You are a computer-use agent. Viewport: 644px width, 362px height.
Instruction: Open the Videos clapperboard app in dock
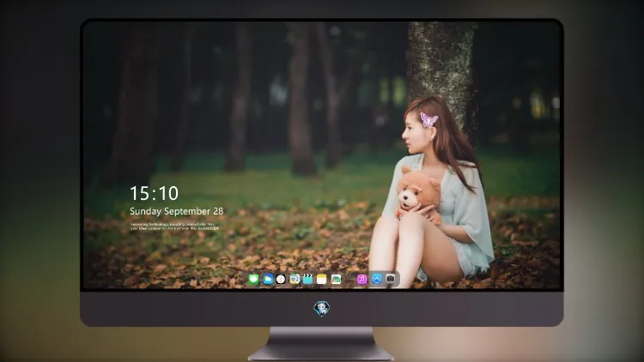tap(307, 280)
